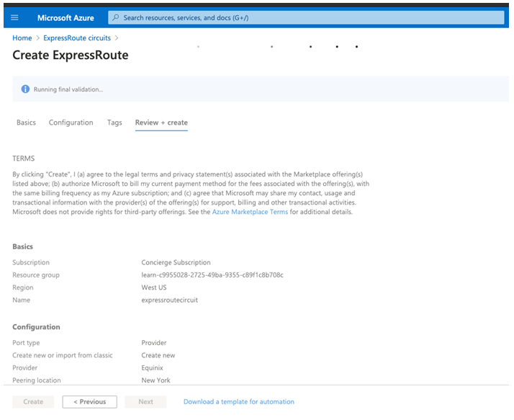Open the Azure portal hamburger menu
Image resolution: width=514 pixels, height=420 pixels.
coord(14,17)
